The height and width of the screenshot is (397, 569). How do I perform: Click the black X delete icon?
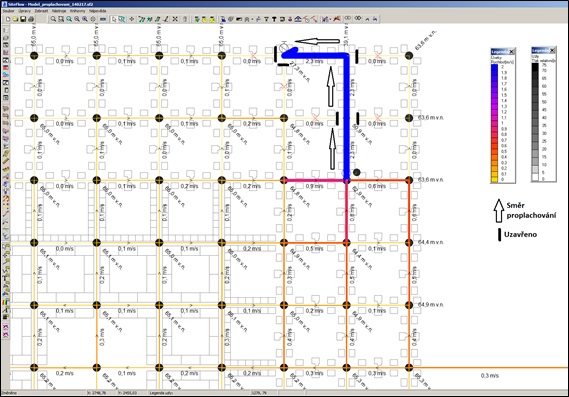click(175, 19)
